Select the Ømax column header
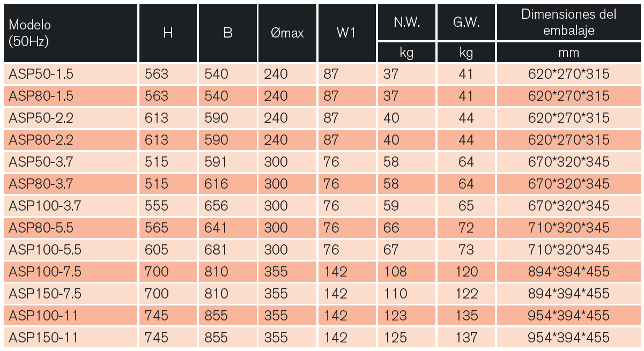 pos(287,33)
